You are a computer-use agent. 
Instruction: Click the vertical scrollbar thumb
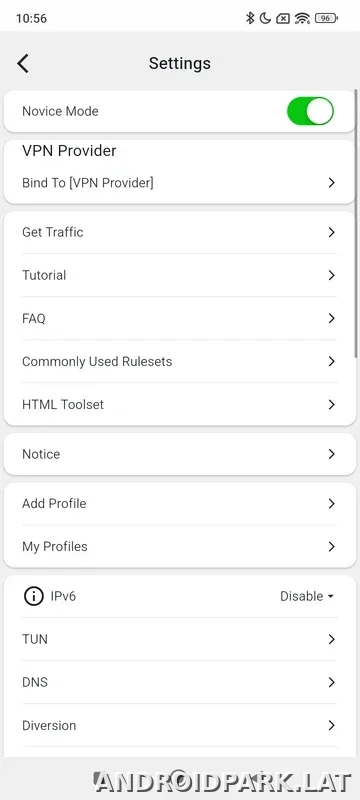click(x=356, y=224)
